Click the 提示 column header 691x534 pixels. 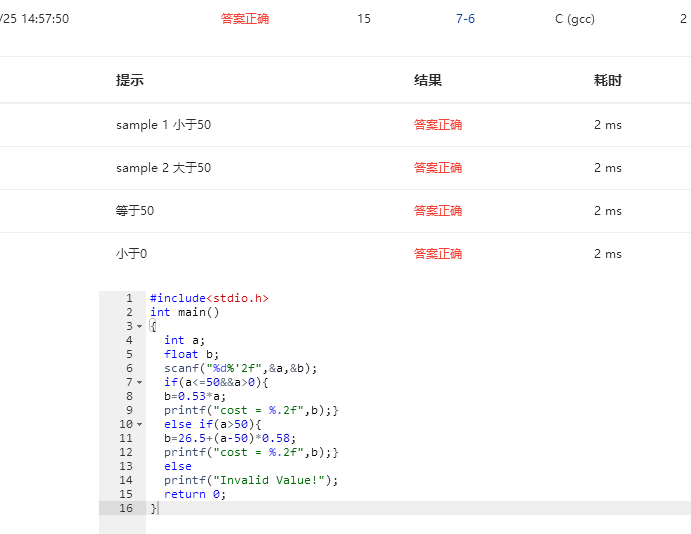pos(130,81)
